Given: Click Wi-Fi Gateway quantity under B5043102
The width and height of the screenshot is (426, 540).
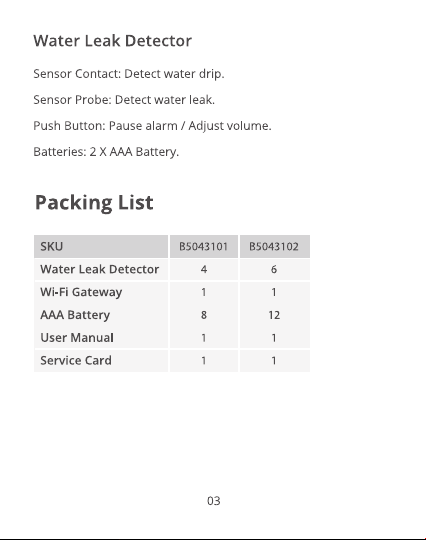Looking at the screenshot, I should point(274,292).
